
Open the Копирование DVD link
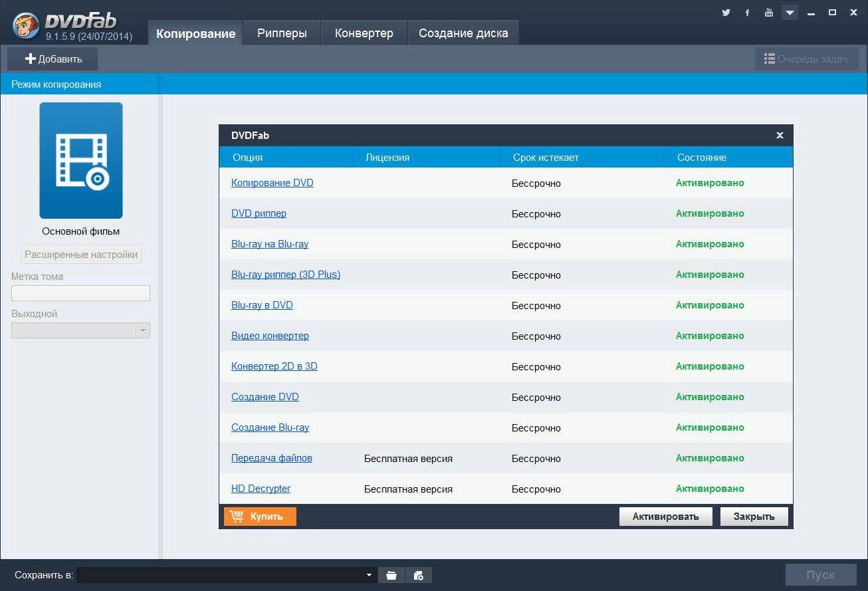click(272, 183)
